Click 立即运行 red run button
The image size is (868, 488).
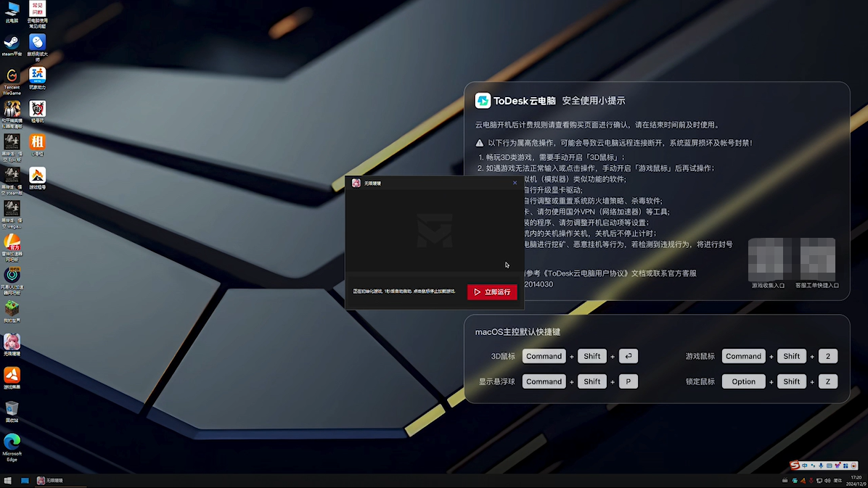(492, 291)
